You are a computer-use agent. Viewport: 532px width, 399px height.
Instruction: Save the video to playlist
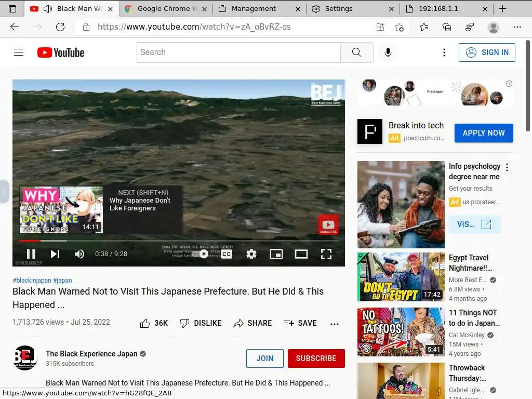click(300, 323)
